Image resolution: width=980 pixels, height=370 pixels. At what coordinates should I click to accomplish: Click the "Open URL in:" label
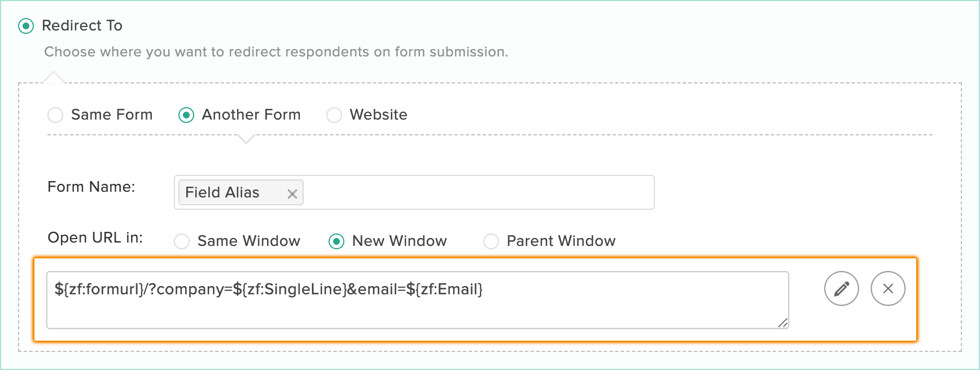[95, 237]
